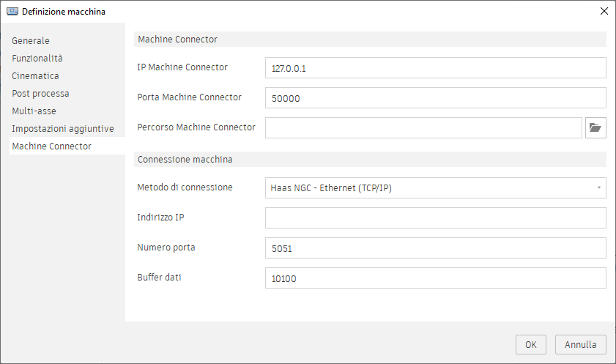The width and height of the screenshot is (616, 364).
Task: Focus the IP Machine Connector field
Action: coord(435,68)
